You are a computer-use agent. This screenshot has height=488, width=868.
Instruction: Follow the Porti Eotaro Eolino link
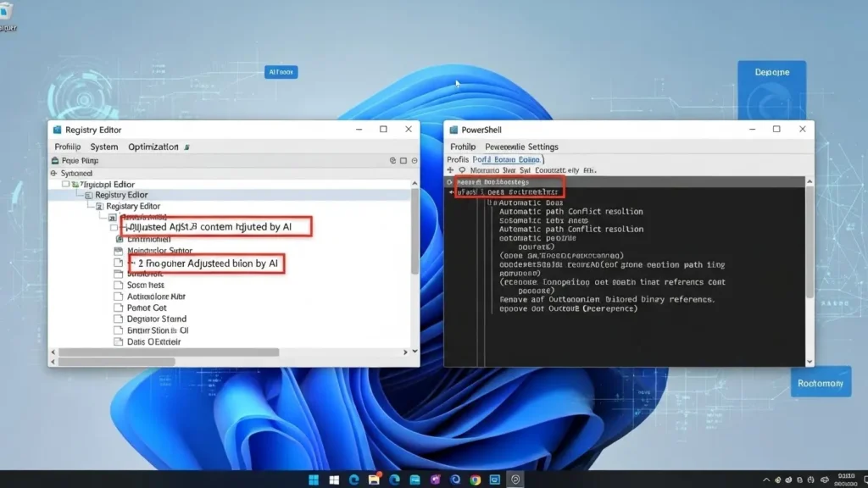click(506, 158)
